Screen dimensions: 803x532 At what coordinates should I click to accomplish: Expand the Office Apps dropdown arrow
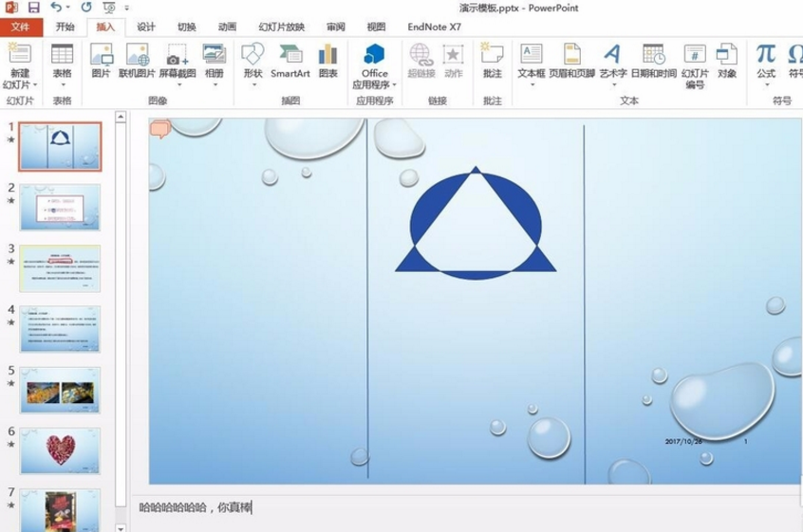pyautogui.click(x=394, y=85)
